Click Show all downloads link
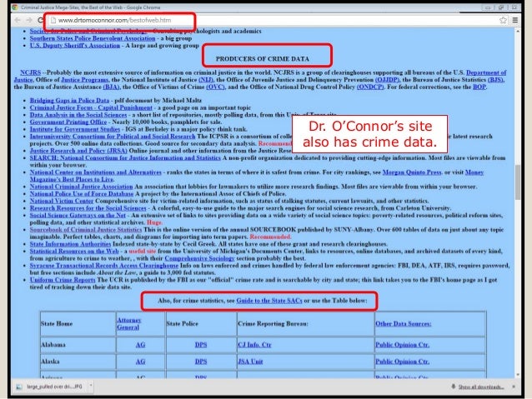The image size is (532, 399). (481, 387)
